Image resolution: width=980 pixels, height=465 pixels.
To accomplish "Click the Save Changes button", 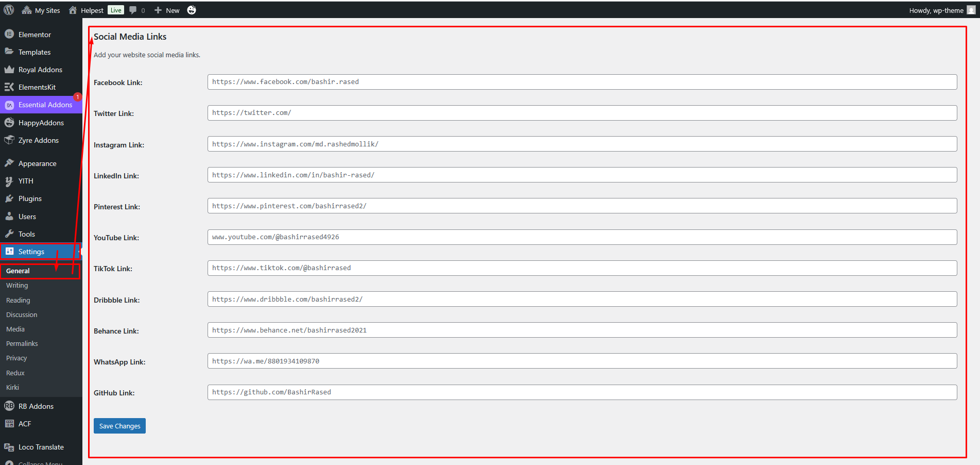I will click(119, 426).
